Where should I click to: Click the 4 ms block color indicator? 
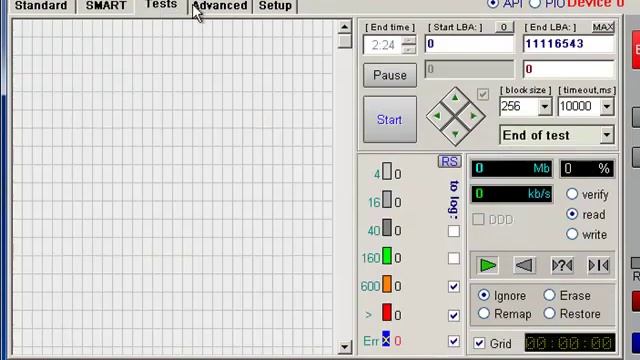coord(387,171)
